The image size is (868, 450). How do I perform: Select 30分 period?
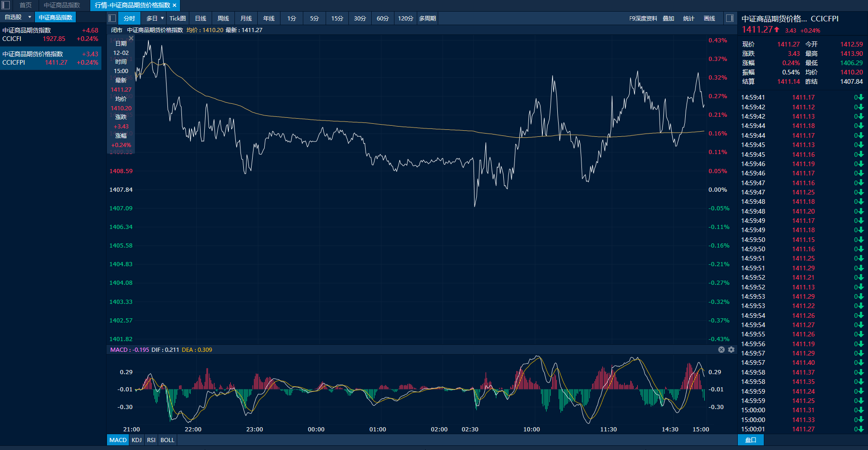(x=360, y=18)
